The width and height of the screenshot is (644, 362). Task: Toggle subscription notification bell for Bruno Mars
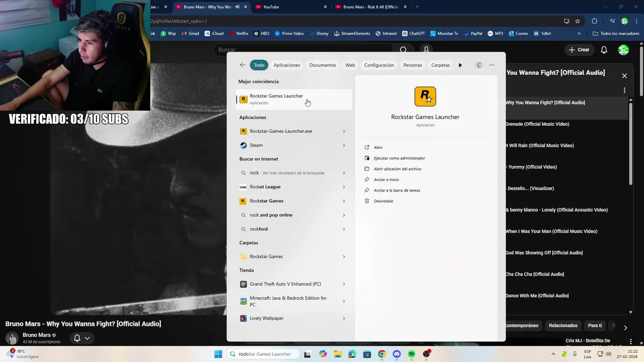point(82,338)
